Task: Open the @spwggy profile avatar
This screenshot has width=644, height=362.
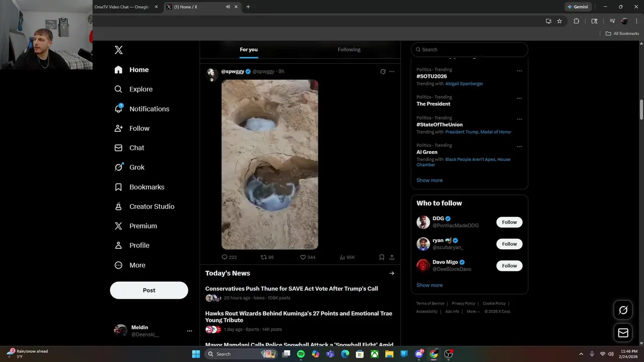Action: coord(212,74)
